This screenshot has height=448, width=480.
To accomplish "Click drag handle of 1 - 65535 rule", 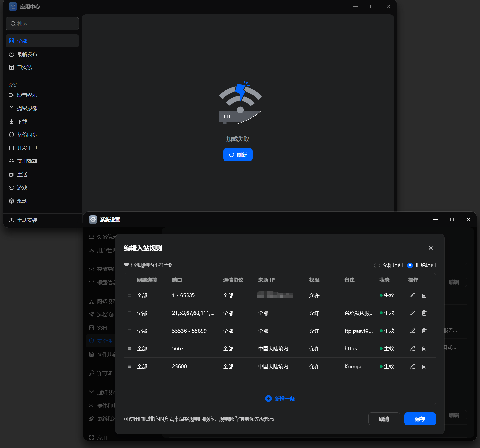I will point(129,295).
